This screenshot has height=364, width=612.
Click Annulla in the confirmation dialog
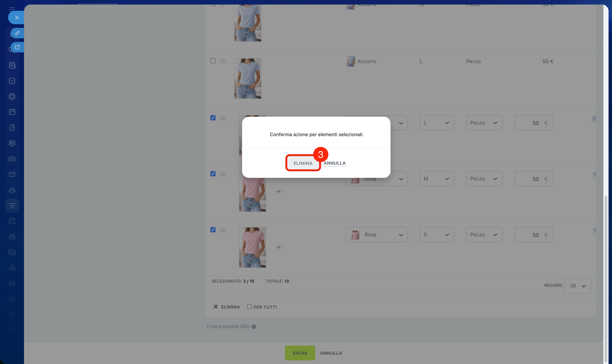334,163
